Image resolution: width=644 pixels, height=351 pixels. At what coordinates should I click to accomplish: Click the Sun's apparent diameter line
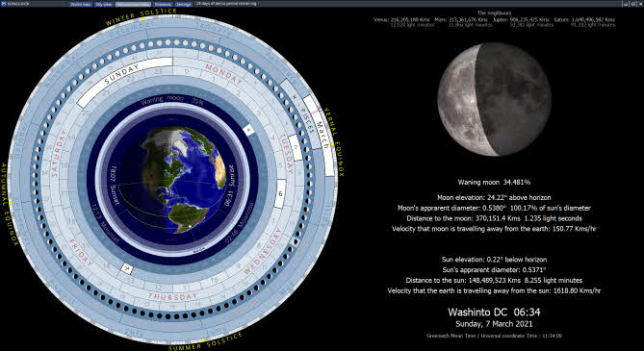[x=494, y=269]
